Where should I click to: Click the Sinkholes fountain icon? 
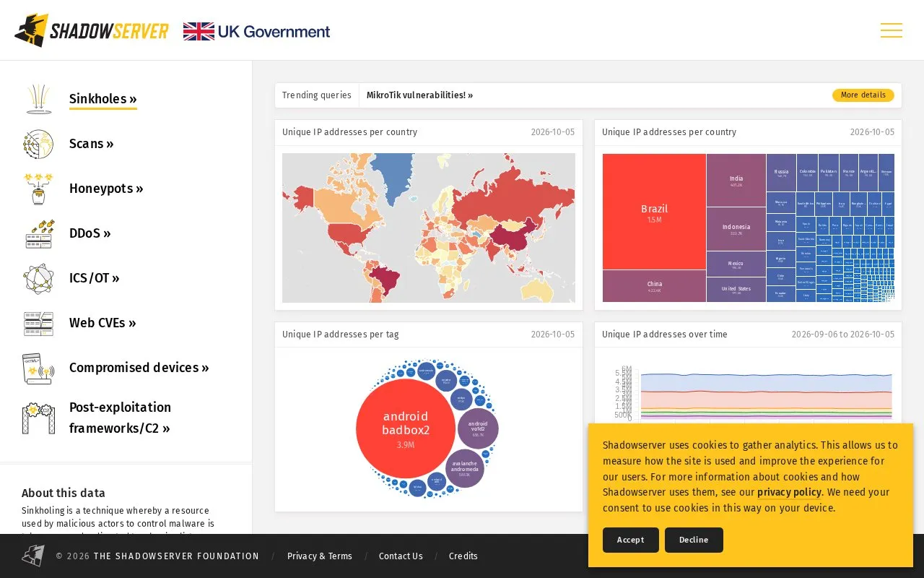coord(38,99)
